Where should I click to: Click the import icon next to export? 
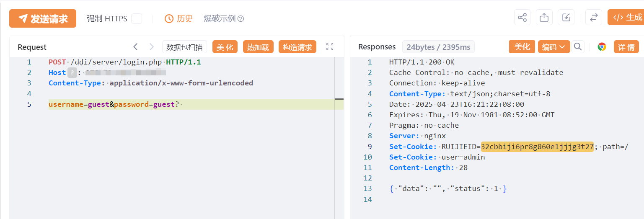(566, 18)
